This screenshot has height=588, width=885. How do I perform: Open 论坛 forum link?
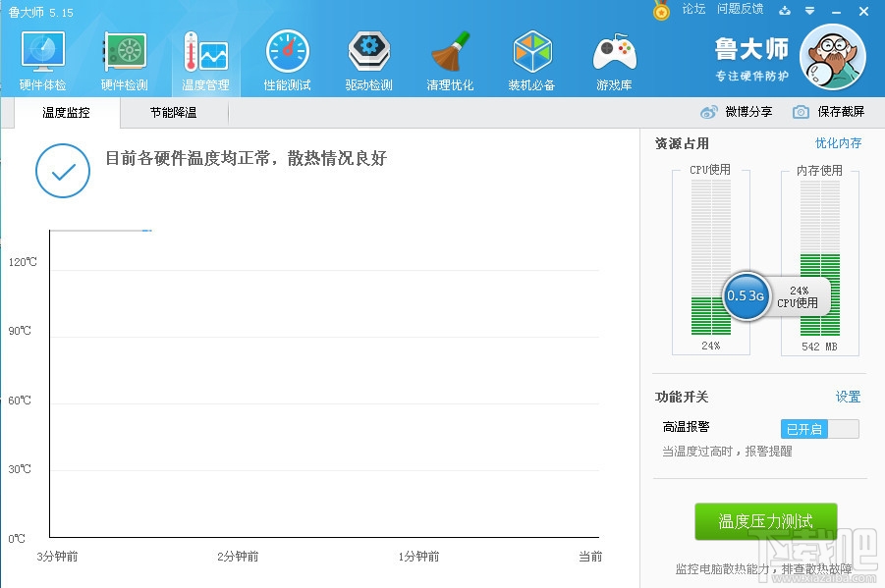tap(693, 9)
